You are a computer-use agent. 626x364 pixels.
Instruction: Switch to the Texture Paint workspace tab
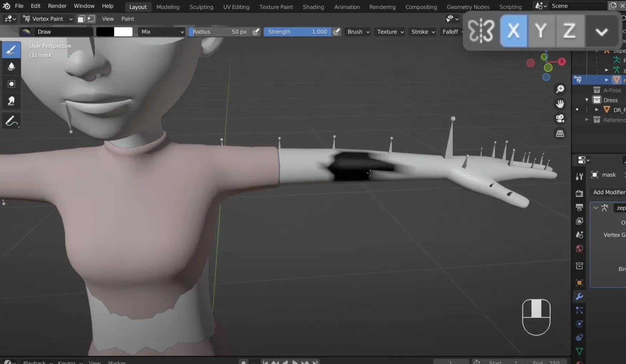click(276, 7)
